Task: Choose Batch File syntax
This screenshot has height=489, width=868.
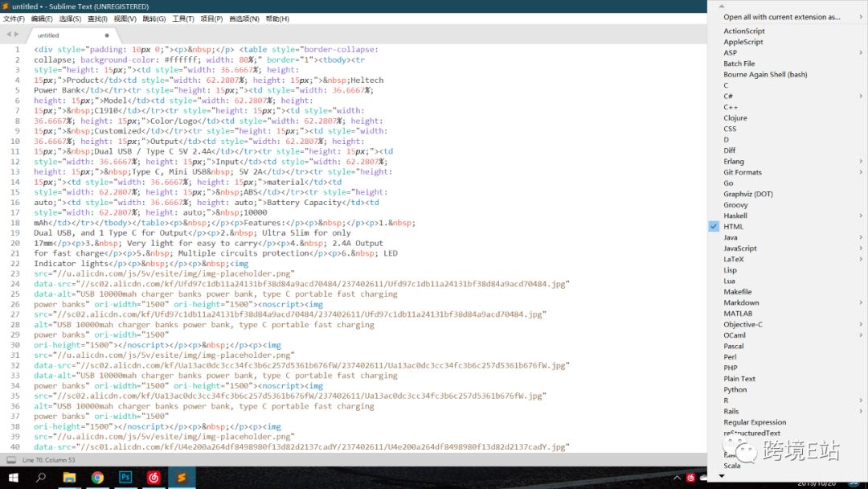Action: click(x=739, y=64)
